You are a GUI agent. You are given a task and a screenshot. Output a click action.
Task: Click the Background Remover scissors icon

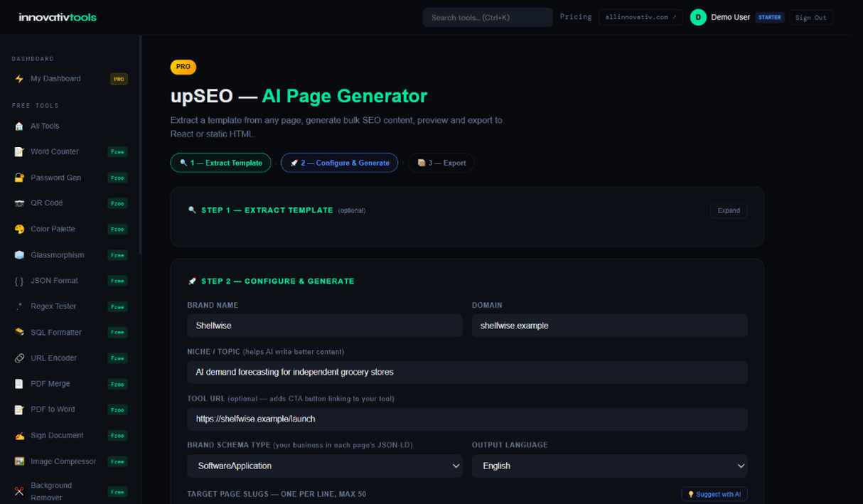[x=19, y=491]
